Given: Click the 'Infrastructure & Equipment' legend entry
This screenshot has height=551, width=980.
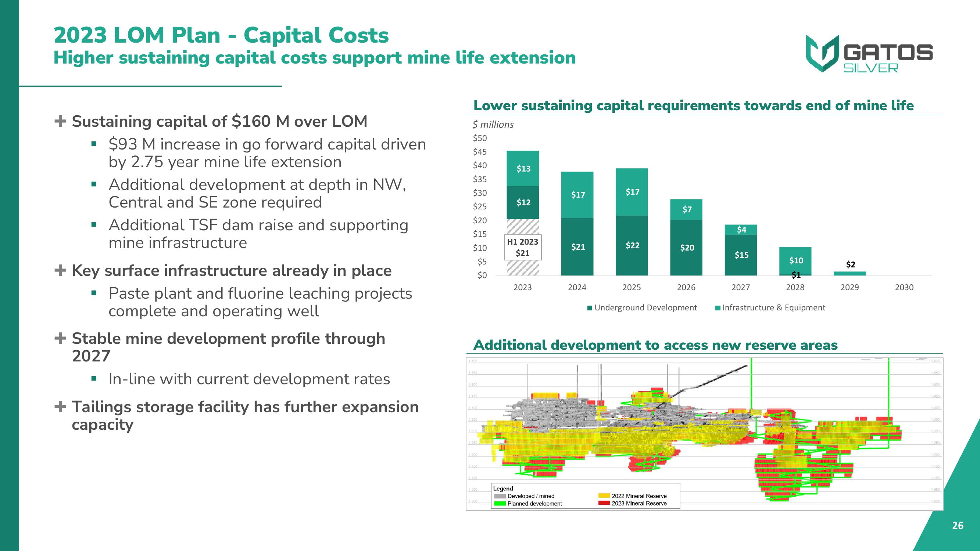Looking at the screenshot, I should point(770,307).
